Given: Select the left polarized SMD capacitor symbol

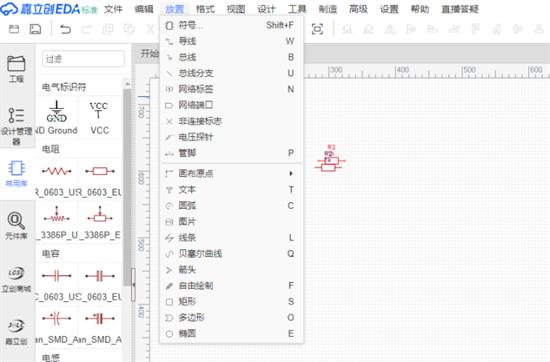Looking at the screenshot, I should (56, 327).
